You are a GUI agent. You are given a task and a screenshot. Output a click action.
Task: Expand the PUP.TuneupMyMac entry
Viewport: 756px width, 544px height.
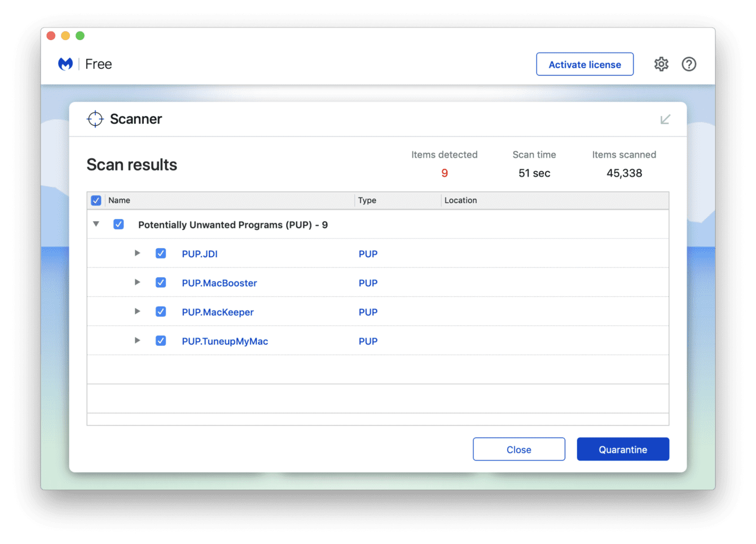point(137,340)
